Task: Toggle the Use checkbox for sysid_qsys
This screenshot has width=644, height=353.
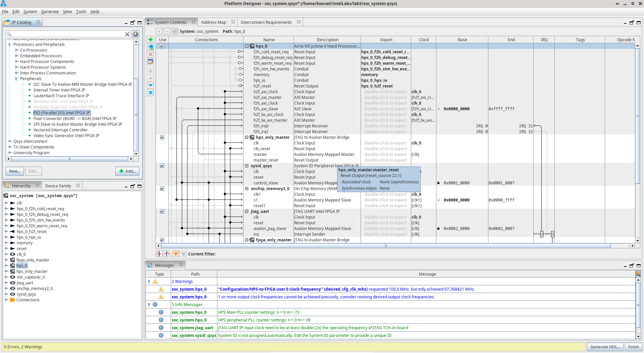Action: (162, 166)
